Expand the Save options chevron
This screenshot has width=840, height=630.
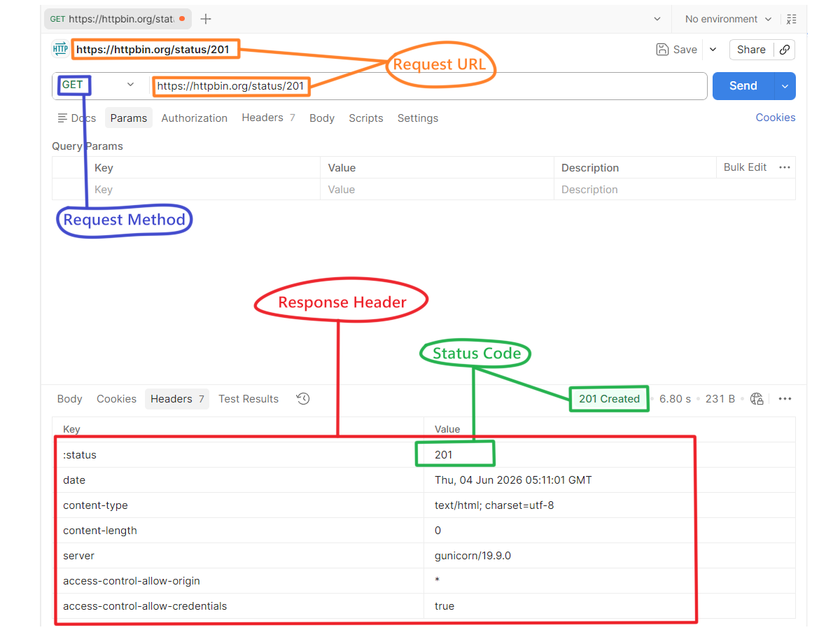[713, 49]
